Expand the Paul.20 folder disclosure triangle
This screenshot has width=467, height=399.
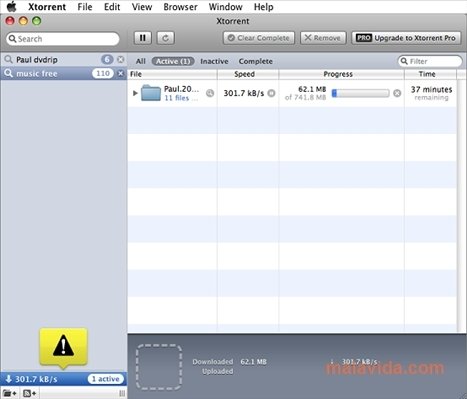point(135,93)
